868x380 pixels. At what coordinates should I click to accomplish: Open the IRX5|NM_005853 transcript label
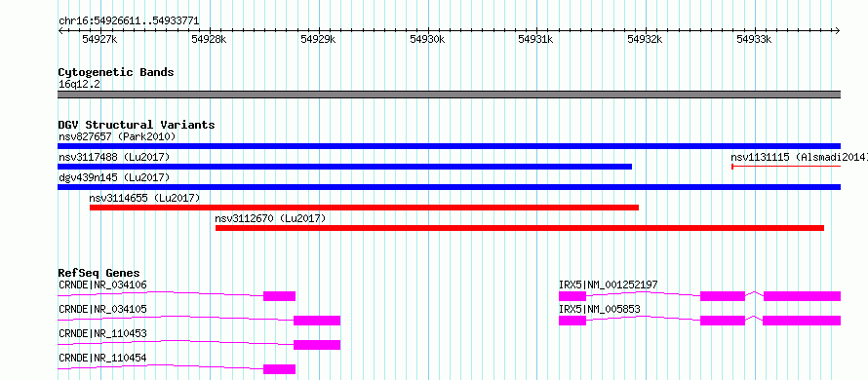click(x=599, y=309)
